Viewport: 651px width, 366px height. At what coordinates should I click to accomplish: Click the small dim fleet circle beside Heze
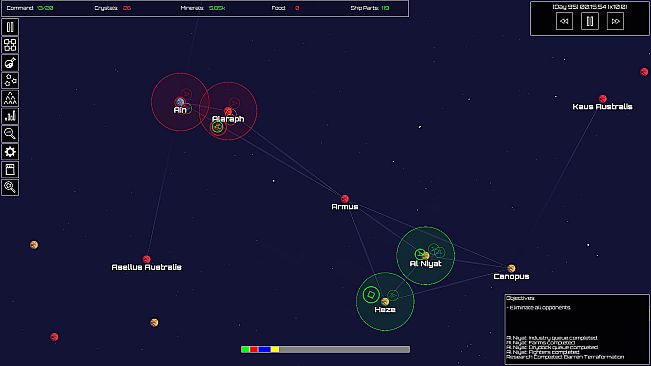click(393, 295)
